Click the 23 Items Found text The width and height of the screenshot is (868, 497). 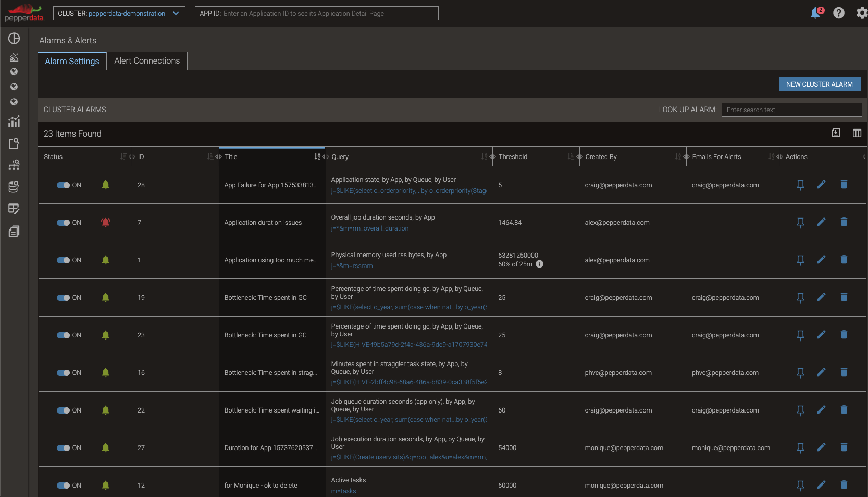(x=72, y=134)
